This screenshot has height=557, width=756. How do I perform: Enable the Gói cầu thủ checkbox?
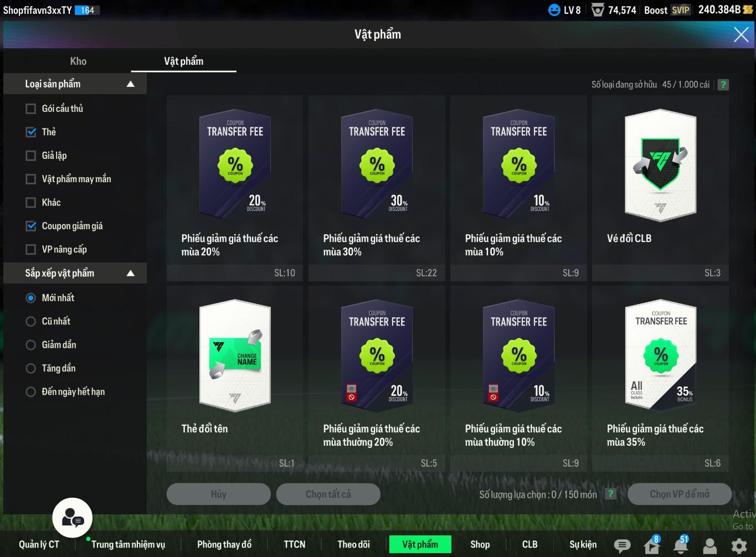pos(31,109)
